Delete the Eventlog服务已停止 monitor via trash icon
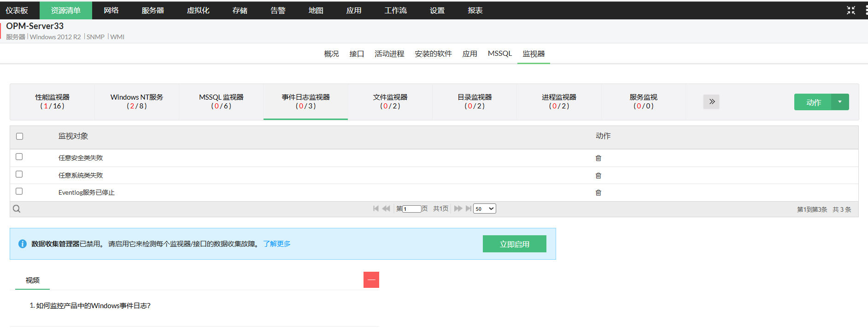Viewport: 868px width, 328px height. [x=598, y=193]
